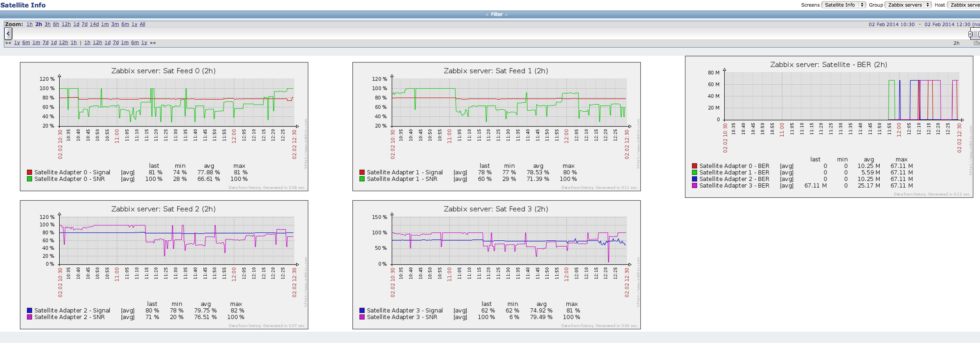Image resolution: width=980 pixels, height=343 pixels.
Task: Grab the time scrollbar's left resize handle
Action: (970, 34)
